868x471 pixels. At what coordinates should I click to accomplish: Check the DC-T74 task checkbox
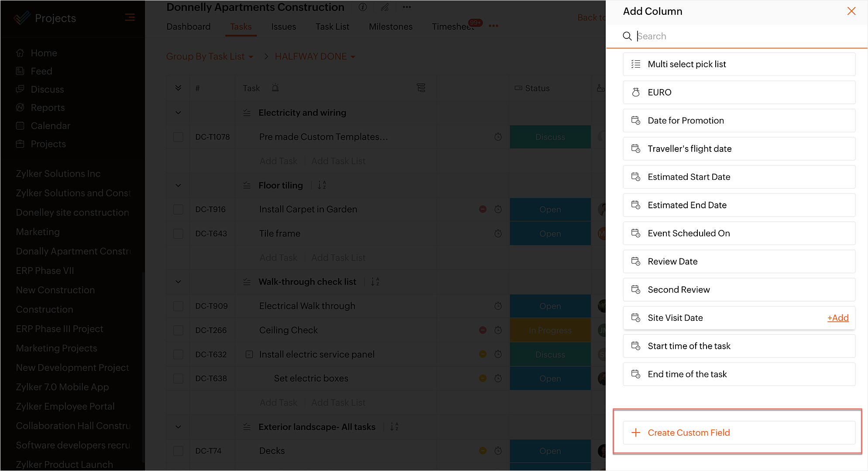tap(178, 451)
